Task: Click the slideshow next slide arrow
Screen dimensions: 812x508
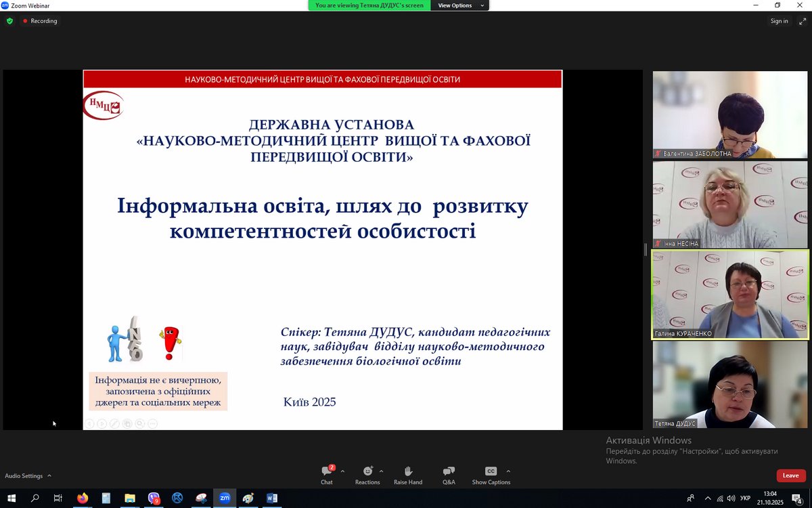Action: coord(101,424)
